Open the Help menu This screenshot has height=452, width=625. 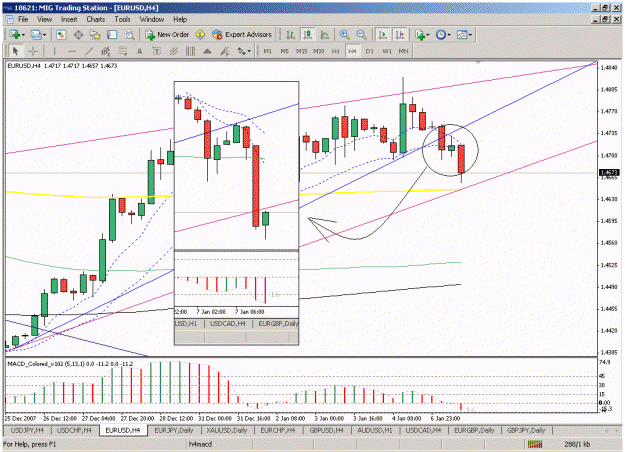(180, 19)
